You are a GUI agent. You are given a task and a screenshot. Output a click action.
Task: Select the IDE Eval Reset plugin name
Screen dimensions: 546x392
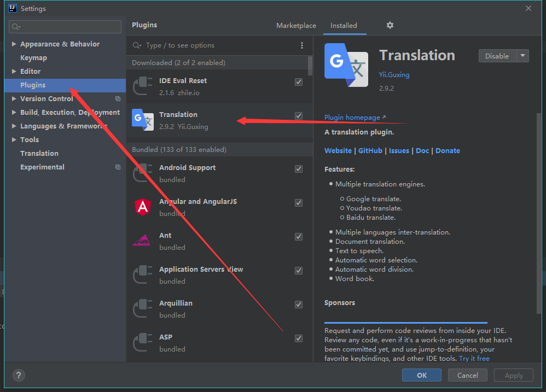[x=183, y=81]
